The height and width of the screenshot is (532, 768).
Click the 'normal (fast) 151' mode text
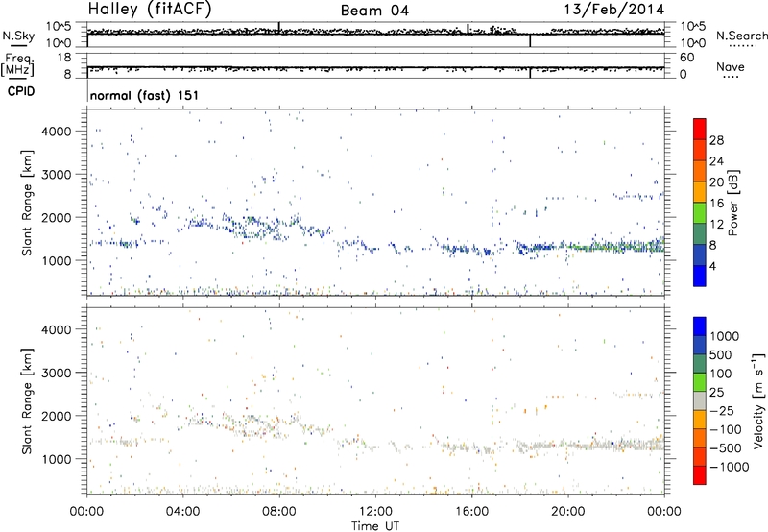[145, 95]
